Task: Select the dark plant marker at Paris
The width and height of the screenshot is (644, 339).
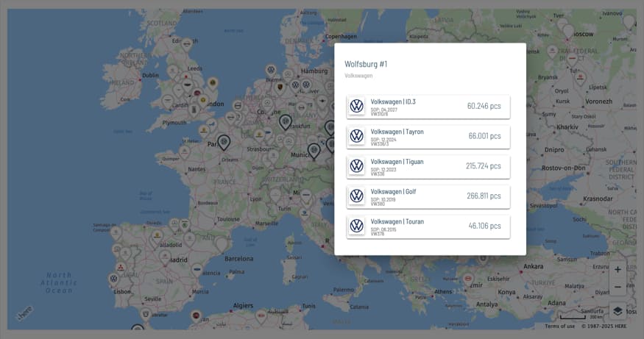Action: click(224, 143)
